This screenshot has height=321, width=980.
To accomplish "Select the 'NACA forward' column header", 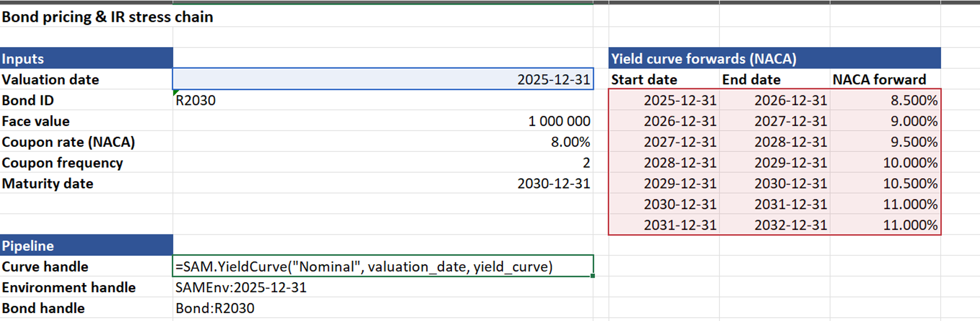I will pos(885,79).
